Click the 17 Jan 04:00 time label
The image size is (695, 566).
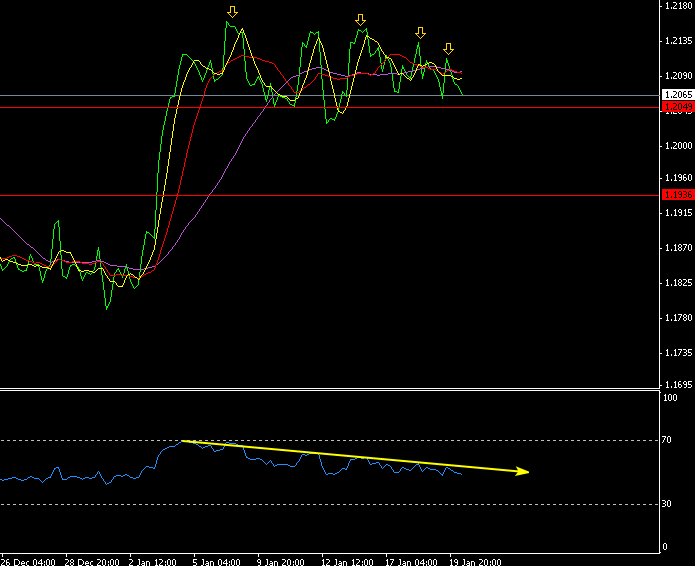(411, 562)
